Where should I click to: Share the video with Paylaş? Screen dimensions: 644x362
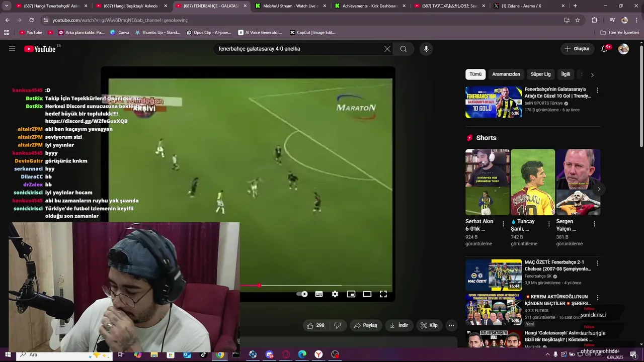click(x=366, y=325)
